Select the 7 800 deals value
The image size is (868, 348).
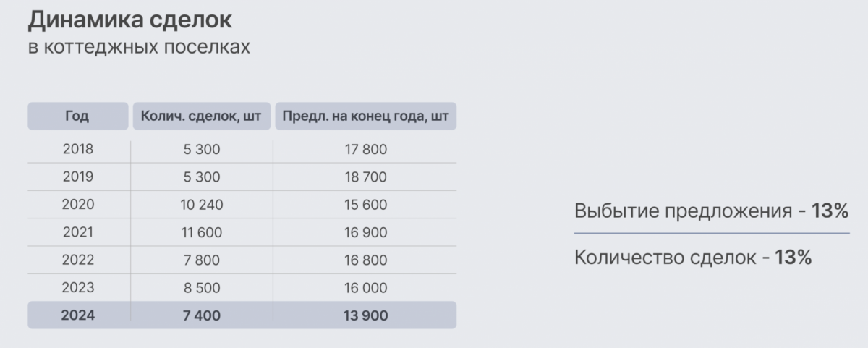pyautogui.click(x=202, y=260)
